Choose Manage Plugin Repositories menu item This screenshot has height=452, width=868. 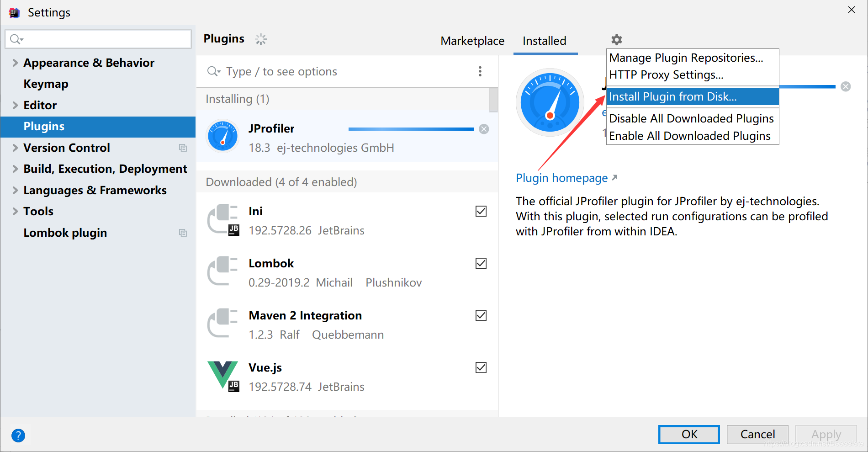coord(693,58)
